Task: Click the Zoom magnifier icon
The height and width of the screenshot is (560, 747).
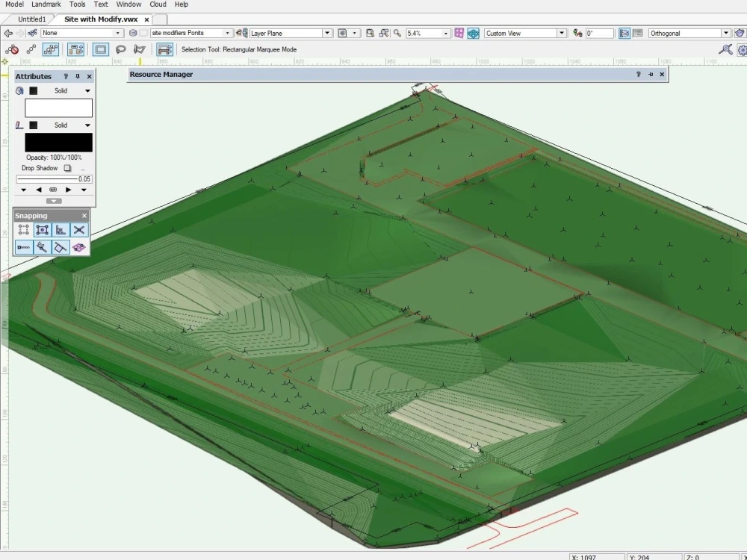Action: 397,34
